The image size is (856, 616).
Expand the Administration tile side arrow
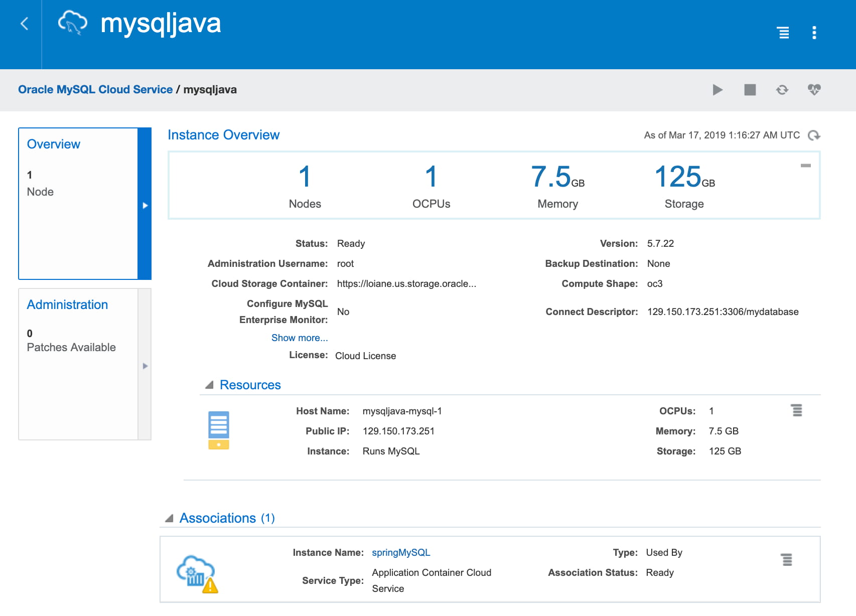coord(145,366)
